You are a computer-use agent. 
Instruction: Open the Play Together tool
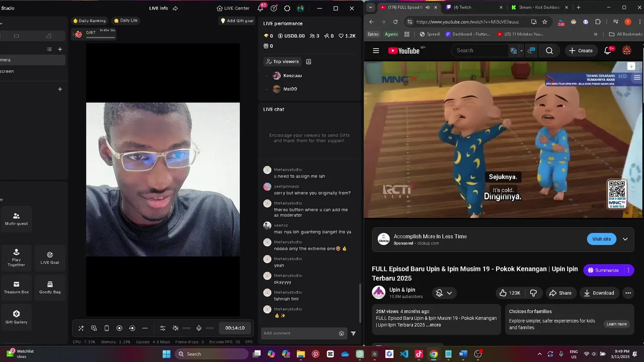click(x=16, y=258)
